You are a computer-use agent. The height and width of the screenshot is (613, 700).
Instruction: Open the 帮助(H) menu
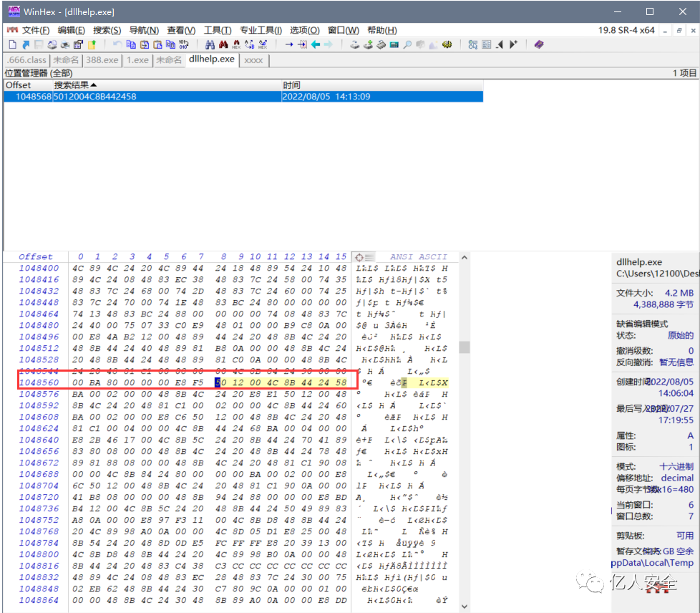pos(381,30)
